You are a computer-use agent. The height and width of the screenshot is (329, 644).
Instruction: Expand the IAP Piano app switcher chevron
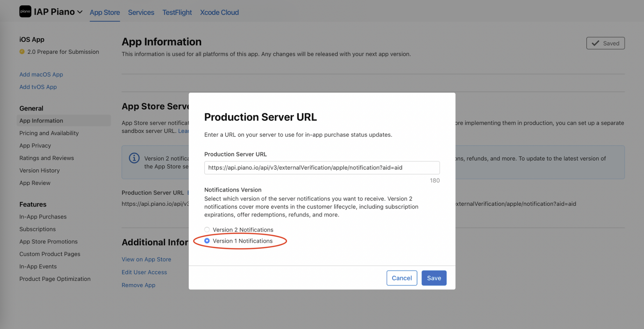tap(80, 12)
